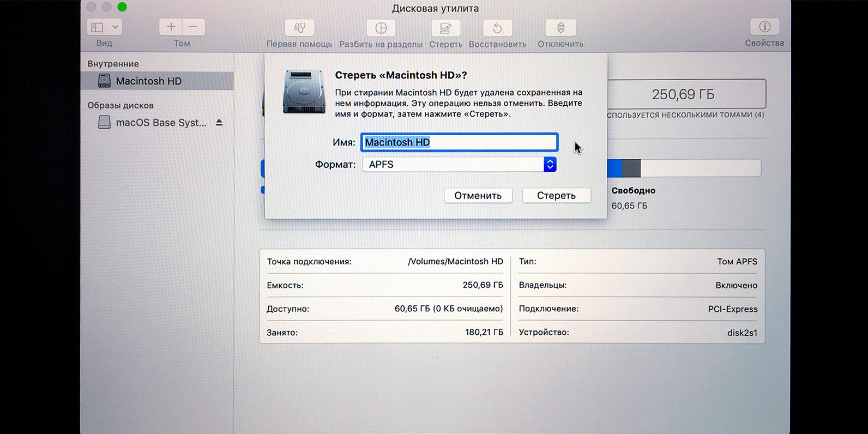Click the PCI-Express connection value
Image resolution: width=868 pixels, height=434 pixels.
733,309
